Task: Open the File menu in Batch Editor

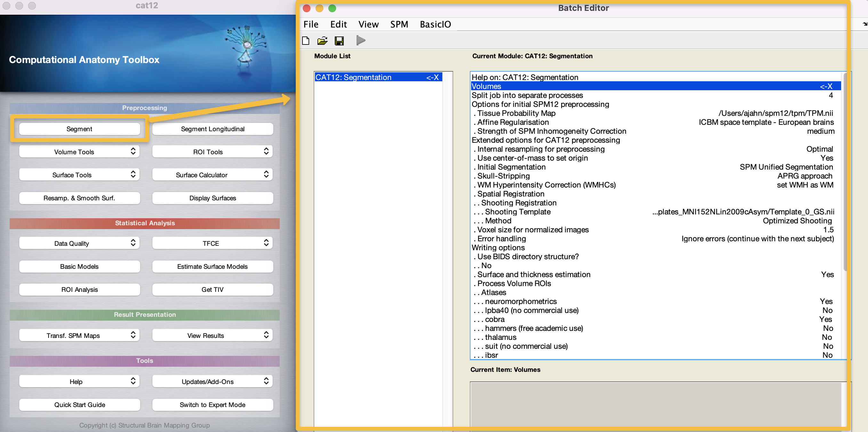Action: [311, 24]
